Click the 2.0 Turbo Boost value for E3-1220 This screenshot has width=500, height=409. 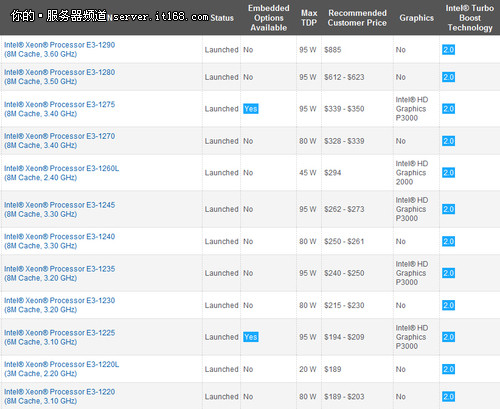pyautogui.click(x=448, y=397)
